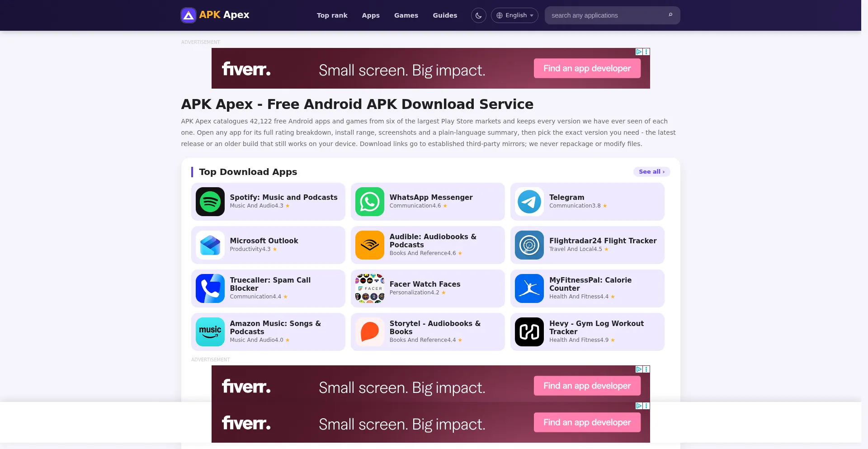Click Amazon Music's Music And Audio4.0 text
Image resolution: width=868 pixels, height=449 pixels.
pos(259,340)
